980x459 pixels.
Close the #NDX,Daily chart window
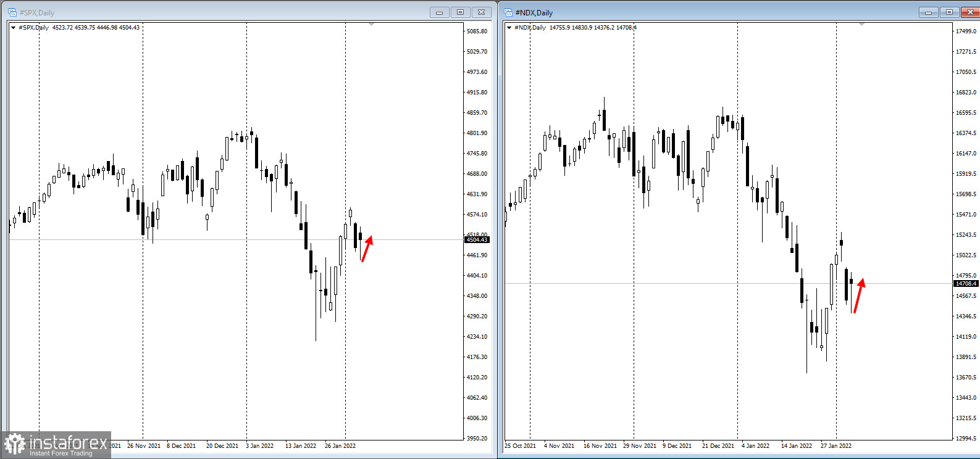pyautogui.click(x=970, y=12)
